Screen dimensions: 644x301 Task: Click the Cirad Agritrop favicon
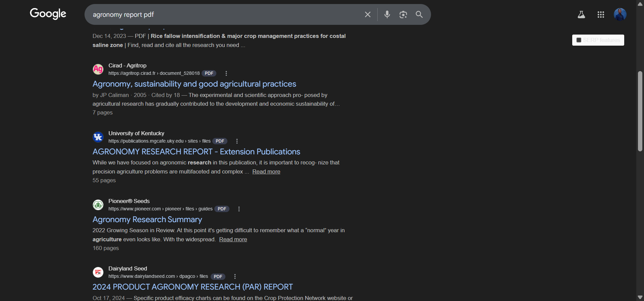click(98, 69)
